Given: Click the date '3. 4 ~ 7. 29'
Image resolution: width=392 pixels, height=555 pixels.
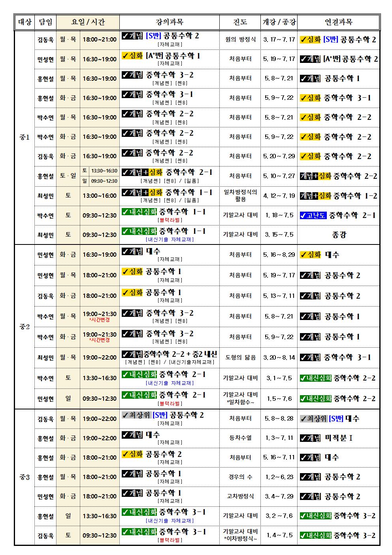Looking at the screenshot, I should tap(279, 496).
